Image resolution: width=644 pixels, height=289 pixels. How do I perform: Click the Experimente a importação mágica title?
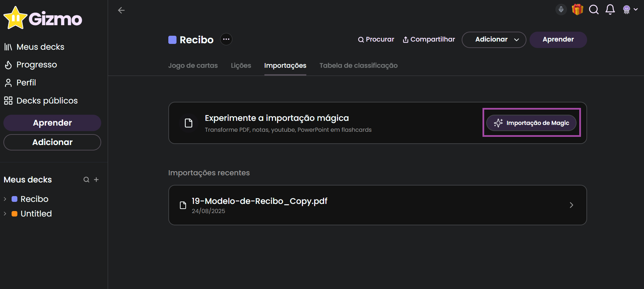click(x=277, y=118)
